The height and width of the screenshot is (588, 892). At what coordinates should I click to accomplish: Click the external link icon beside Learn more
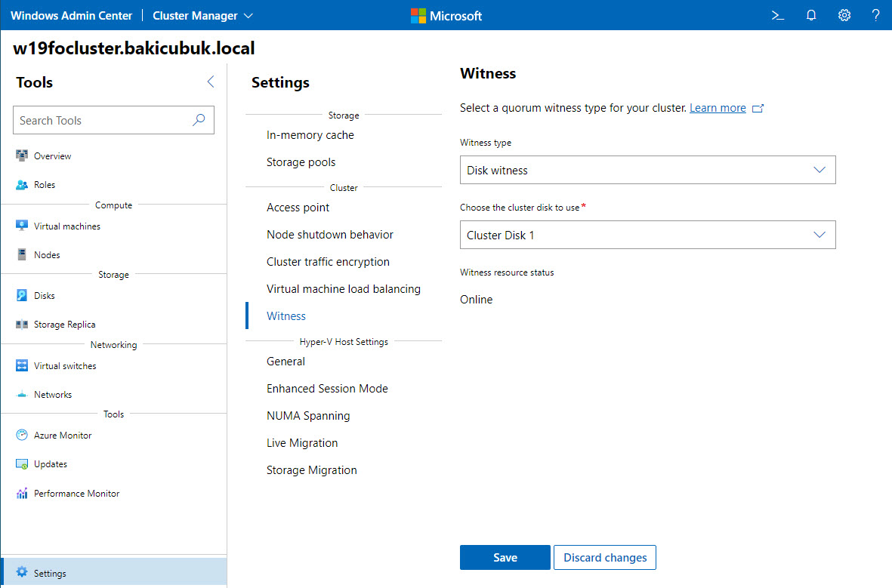point(758,108)
